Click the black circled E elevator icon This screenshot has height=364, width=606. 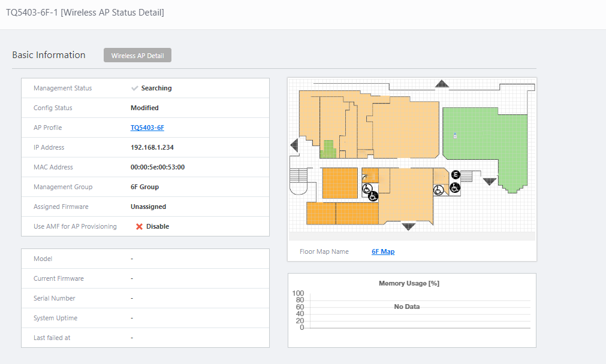tap(456, 174)
